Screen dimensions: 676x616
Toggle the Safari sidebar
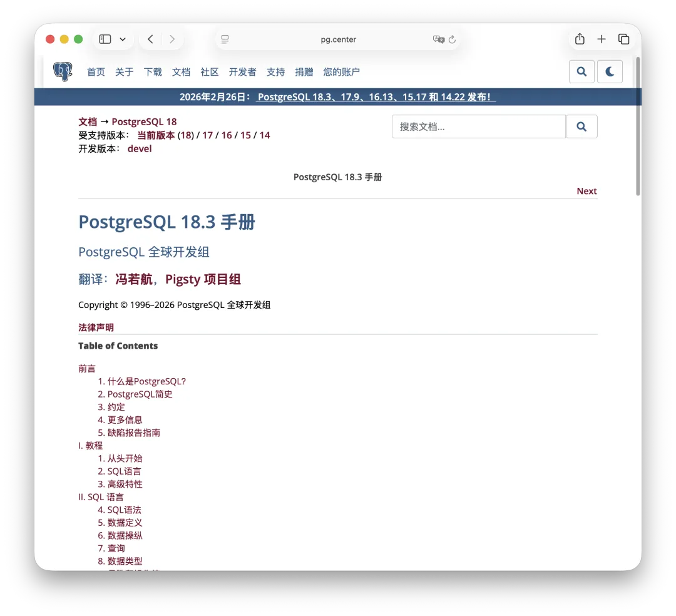point(105,39)
